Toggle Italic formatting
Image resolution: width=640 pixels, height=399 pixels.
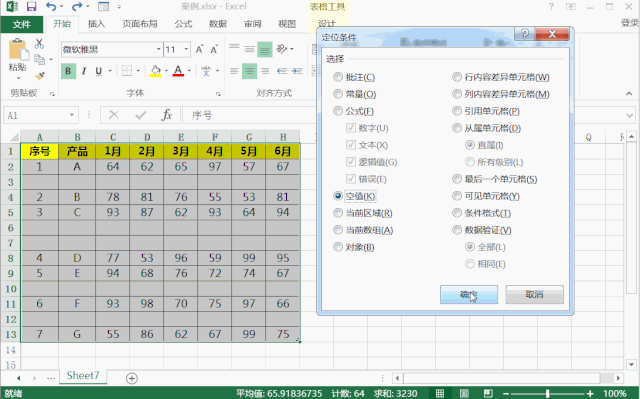[84, 71]
